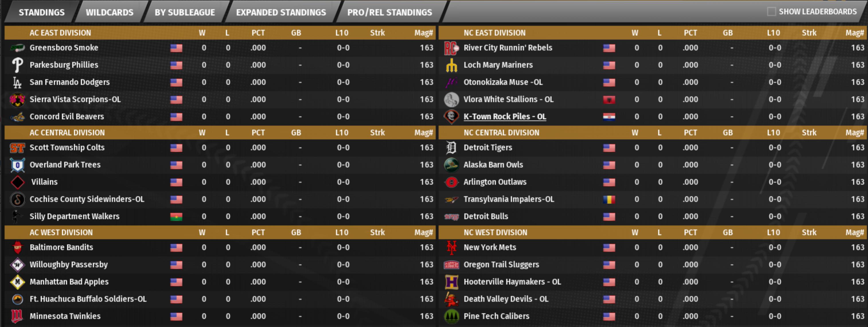Viewport: 868px width, 327px height.
Task: Open the K-Town Rock Piles - OL link
Action: [504, 117]
